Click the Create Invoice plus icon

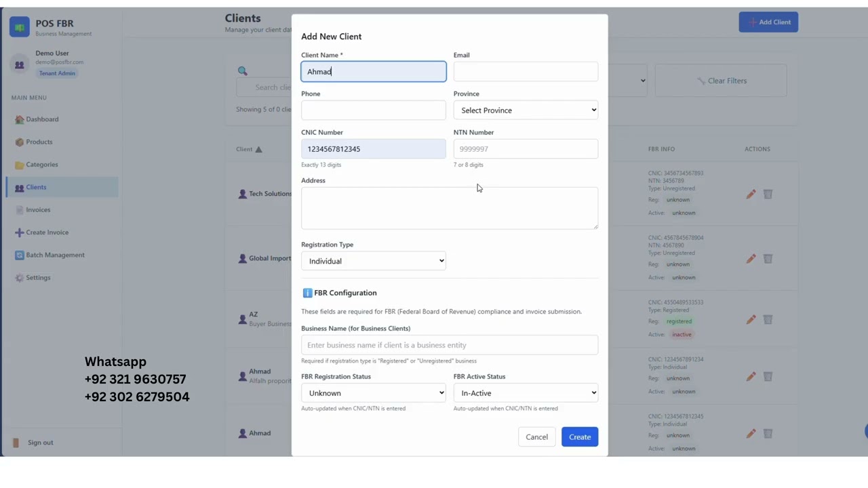19,232
